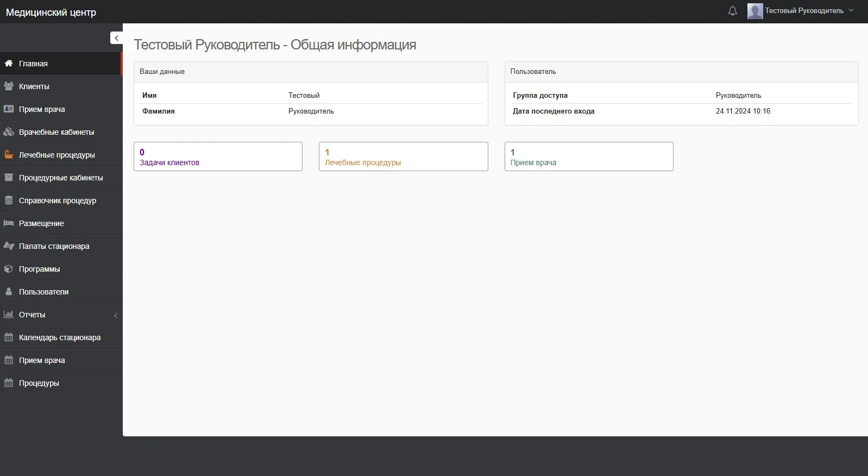The image size is (868, 476).
Task: Go to Процедурные кабинеты in the sidebar
Action: click(61, 178)
